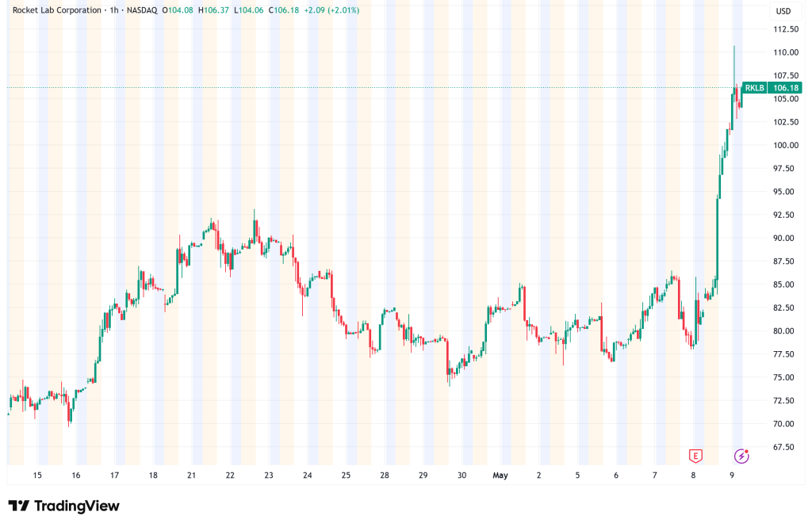The width and height of the screenshot is (812, 527).
Task: Click the NASDAQ exchange label
Action: coord(142,10)
